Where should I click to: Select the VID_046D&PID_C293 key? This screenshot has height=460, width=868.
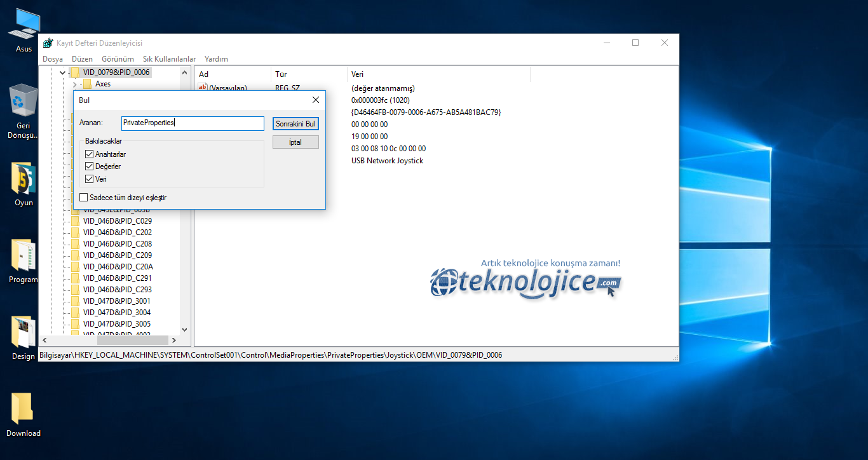[x=117, y=290]
